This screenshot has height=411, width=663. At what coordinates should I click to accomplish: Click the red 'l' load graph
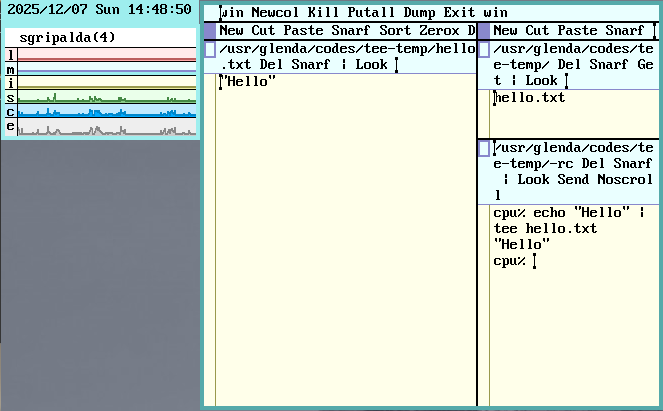[x=107, y=55]
